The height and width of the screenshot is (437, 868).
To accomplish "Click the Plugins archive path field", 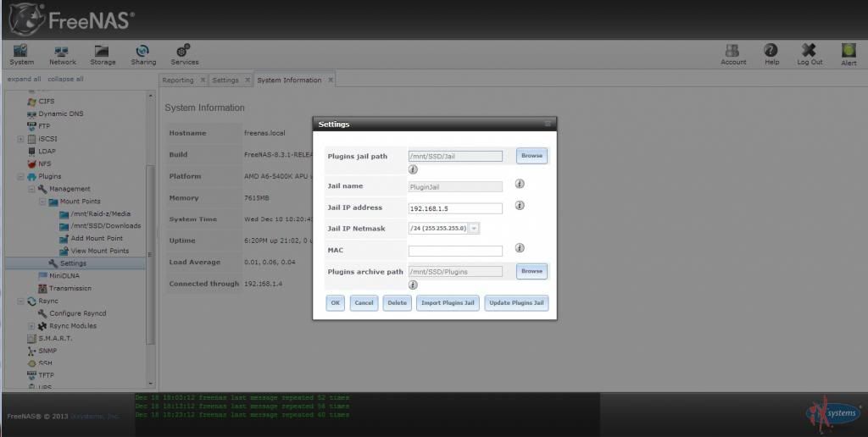I will point(455,272).
